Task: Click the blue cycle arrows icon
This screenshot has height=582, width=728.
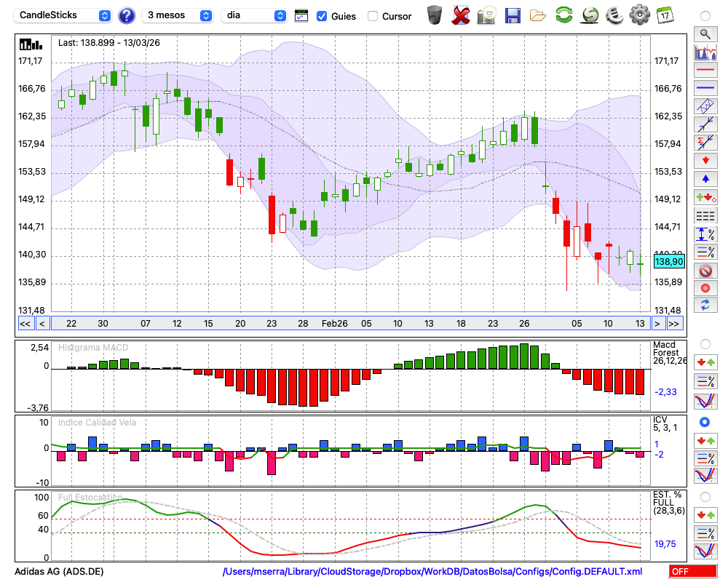Action: click(705, 305)
